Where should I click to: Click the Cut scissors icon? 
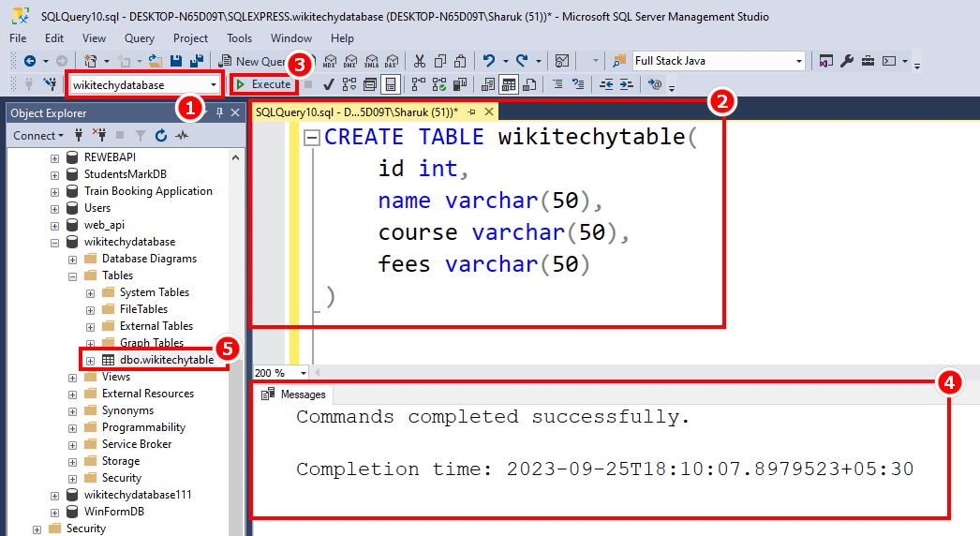(419, 61)
